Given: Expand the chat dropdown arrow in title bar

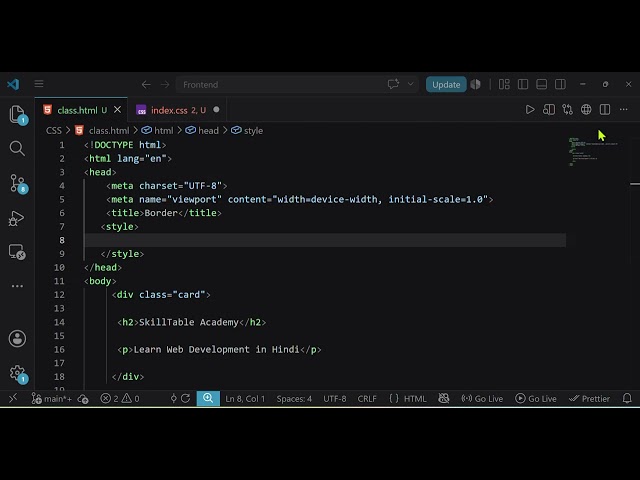Looking at the screenshot, I should 411,84.
